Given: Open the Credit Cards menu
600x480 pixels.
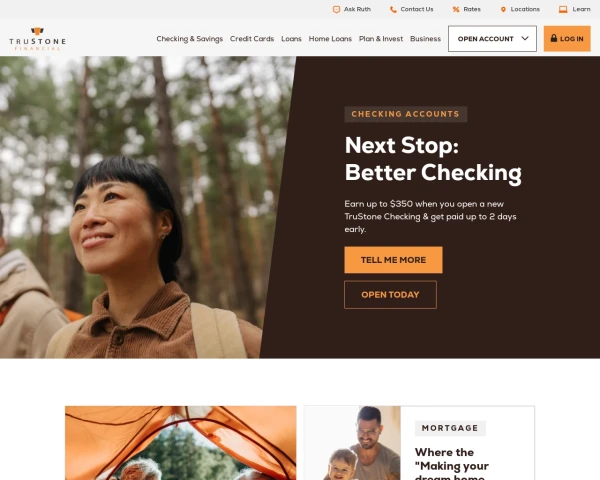Looking at the screenshot, I should click(x=252, y=39).
